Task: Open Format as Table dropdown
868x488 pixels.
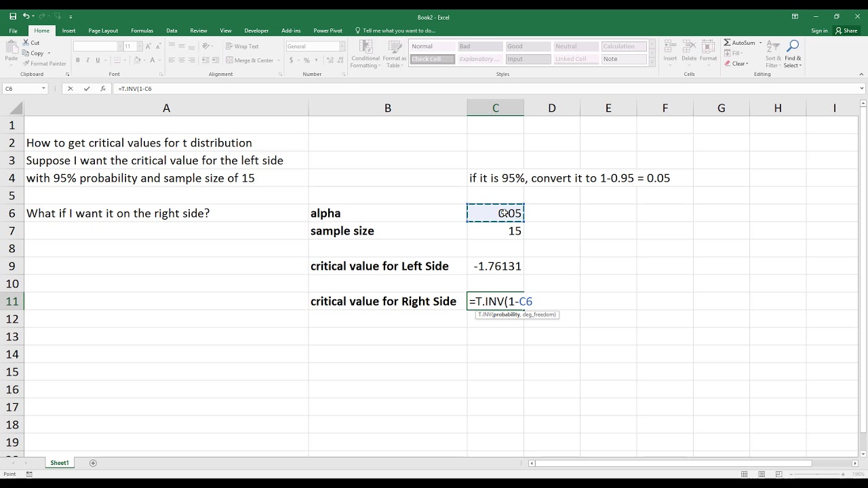Action: 395,54
